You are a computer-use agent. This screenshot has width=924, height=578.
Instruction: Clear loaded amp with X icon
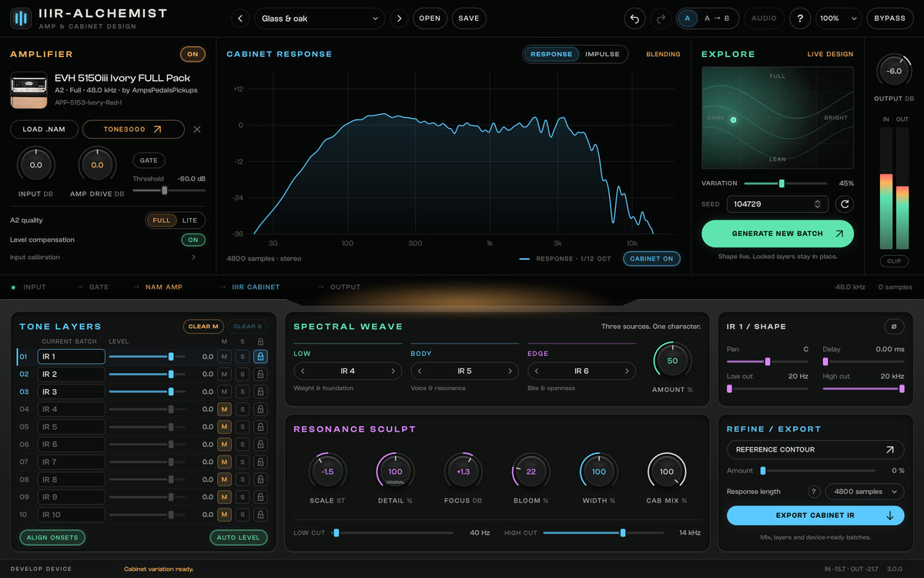click(x=197, y=129)
